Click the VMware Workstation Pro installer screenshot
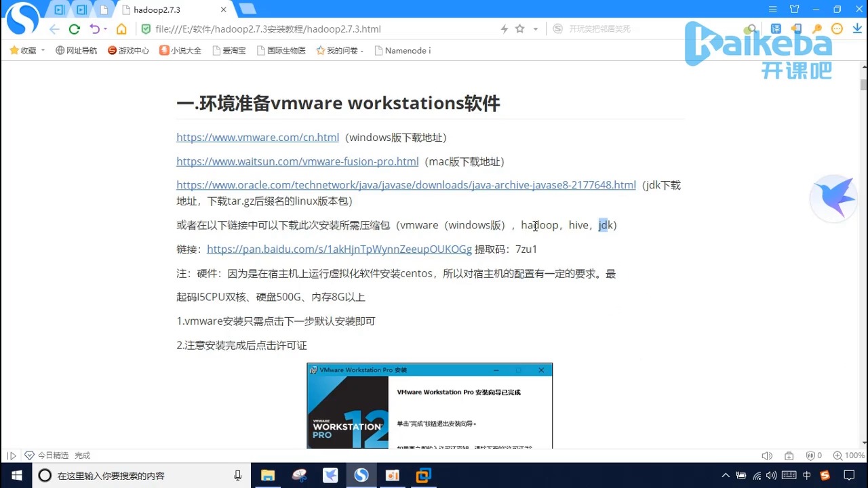 tap(430, 405)
